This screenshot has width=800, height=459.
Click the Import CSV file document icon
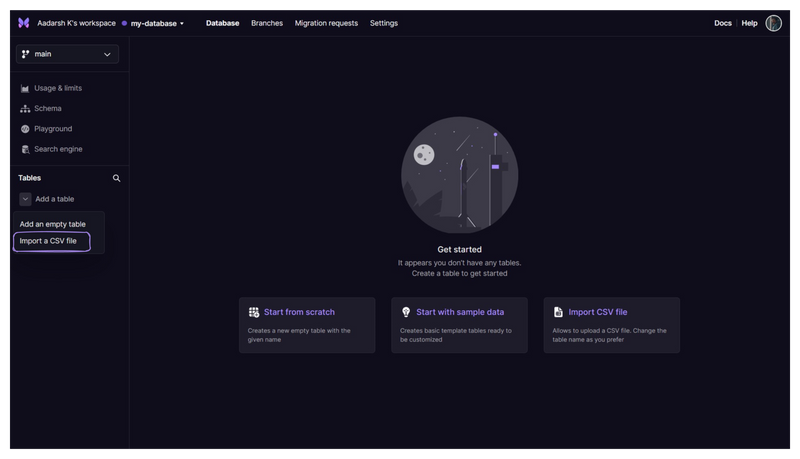pos(558,312)
